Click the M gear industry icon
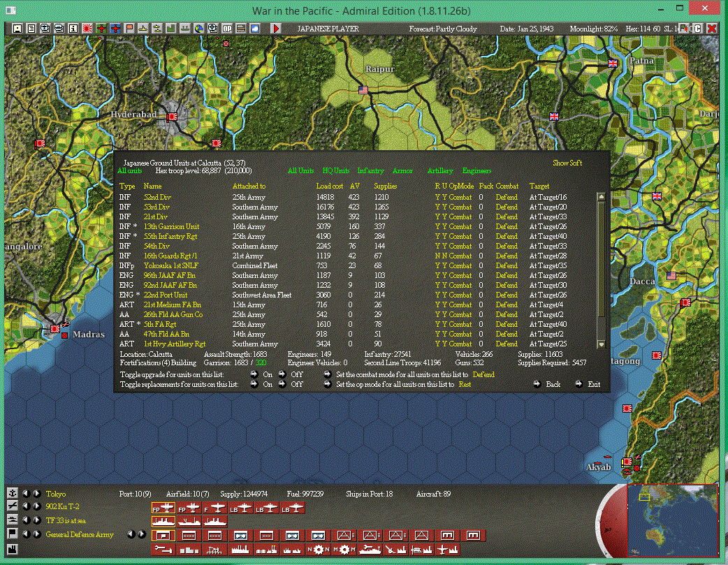The height and width of the screenshot is (565, 728). pos(344,550)
